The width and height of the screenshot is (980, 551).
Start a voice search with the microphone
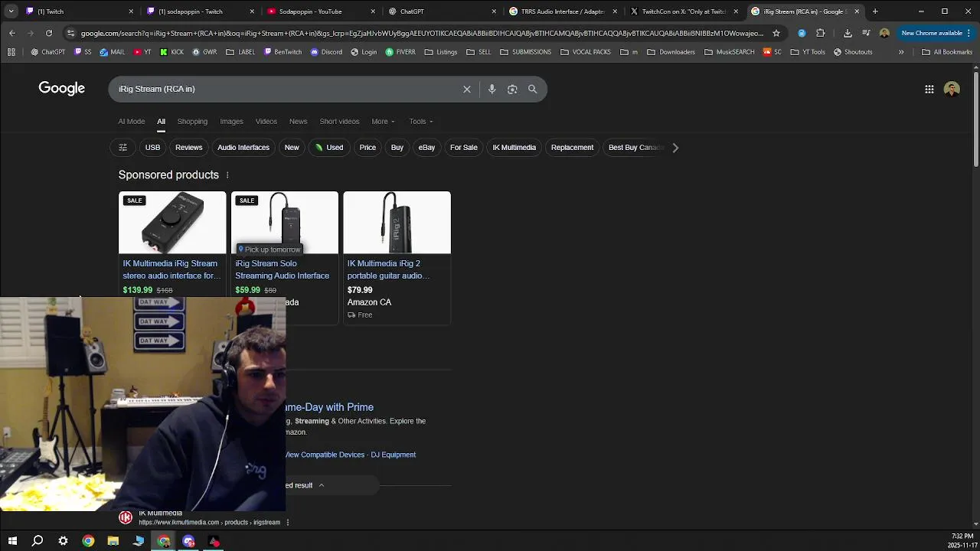(492, 89)
